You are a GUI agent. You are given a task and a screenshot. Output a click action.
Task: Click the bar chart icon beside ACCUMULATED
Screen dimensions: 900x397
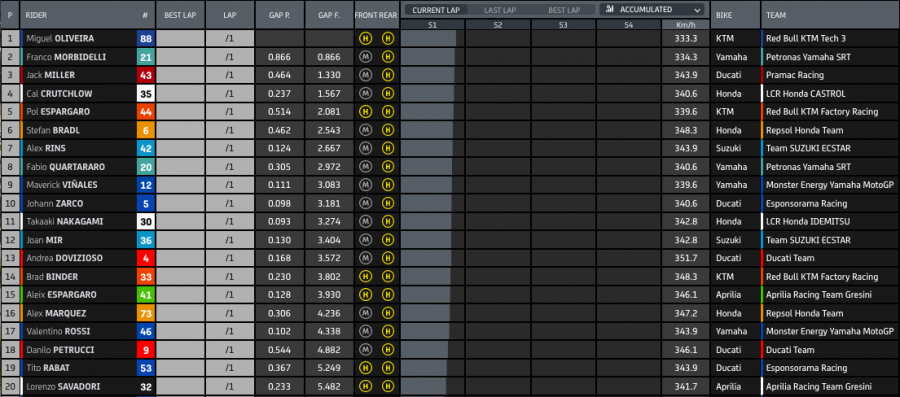click(610, 10)
